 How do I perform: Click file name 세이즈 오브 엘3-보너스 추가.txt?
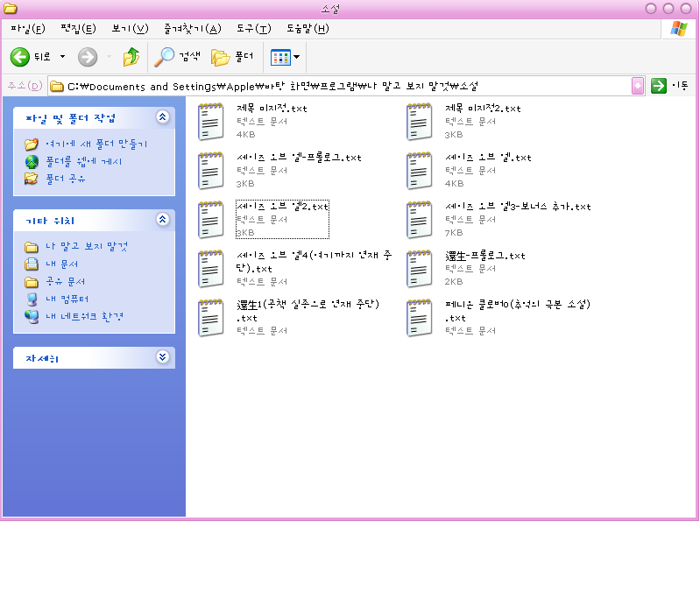coord(518,207)
